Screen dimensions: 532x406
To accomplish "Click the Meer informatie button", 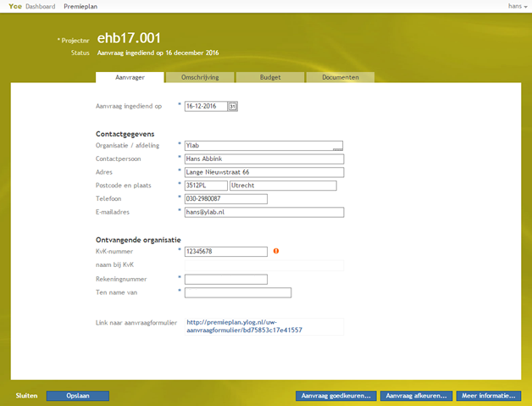I will (489, 396).
